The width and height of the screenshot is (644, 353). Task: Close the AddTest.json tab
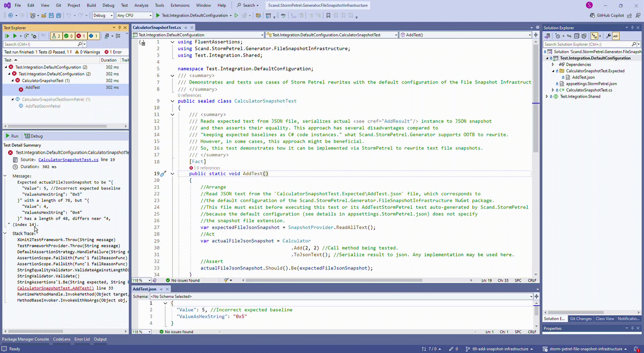(x=167, y=289)
